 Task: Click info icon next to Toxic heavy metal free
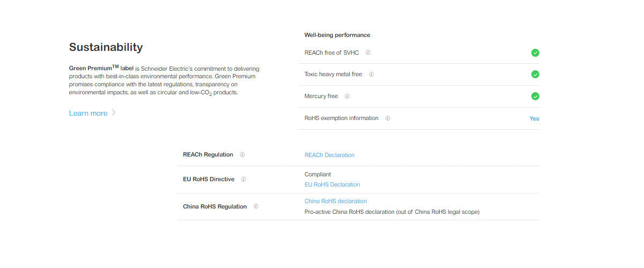pos(371,75)
